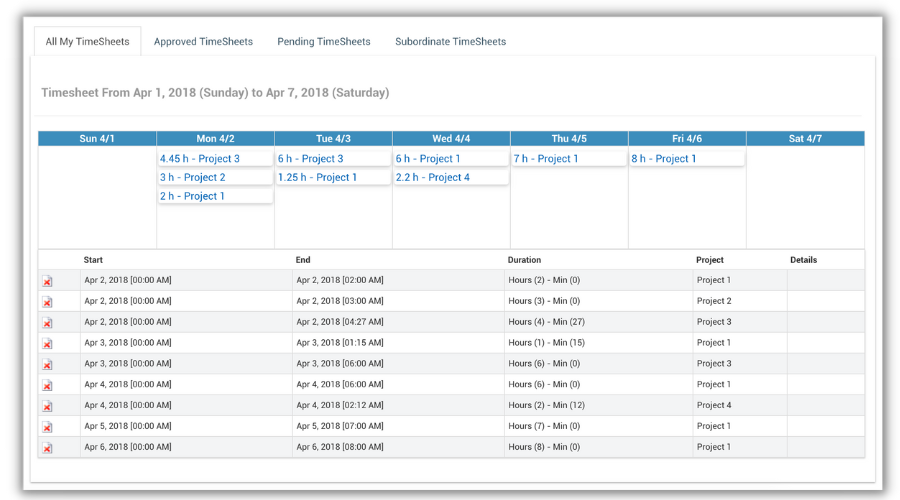Open Wednesday's 6 h - Project 1 entry

[x=451, y=158]
